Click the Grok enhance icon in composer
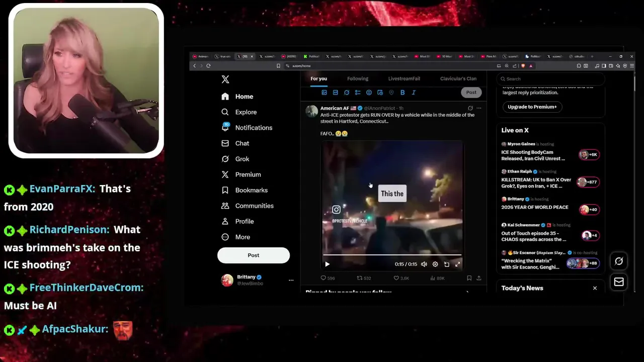 coord(347,93)
